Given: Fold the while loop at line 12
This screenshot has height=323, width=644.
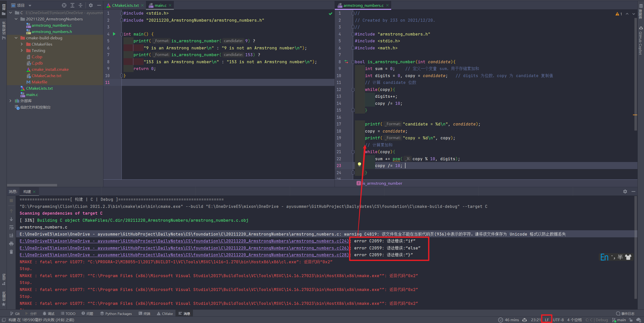Looking at the screenshot, I should tap(353, 90).
